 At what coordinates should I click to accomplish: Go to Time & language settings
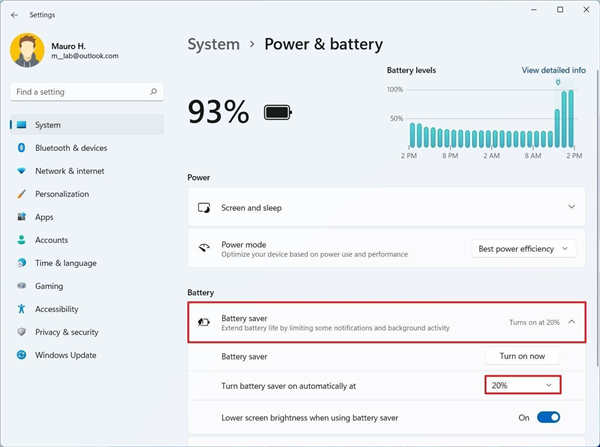coord(65,263)
